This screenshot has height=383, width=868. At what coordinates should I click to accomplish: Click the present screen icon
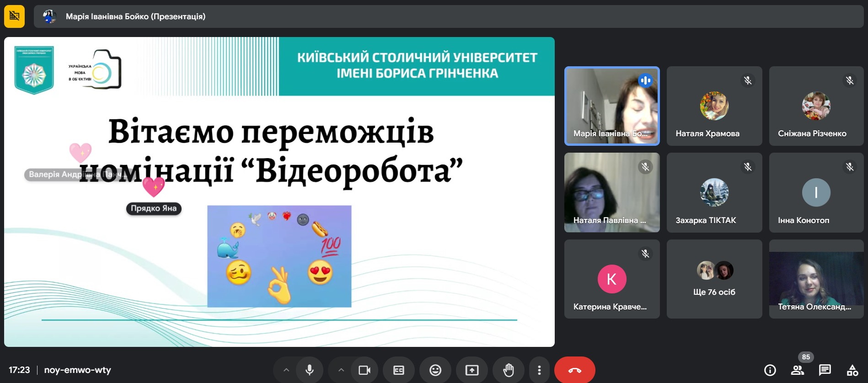tap(472, 370)
